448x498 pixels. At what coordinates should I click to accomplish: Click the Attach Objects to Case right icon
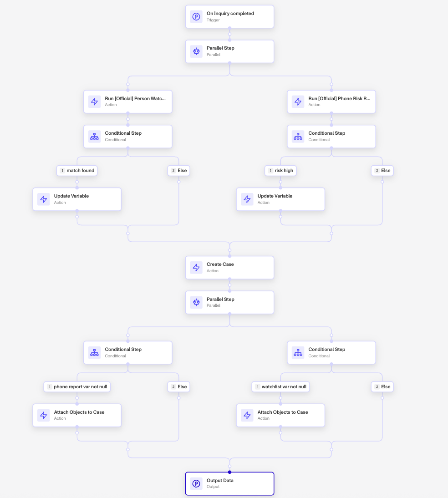247,415
